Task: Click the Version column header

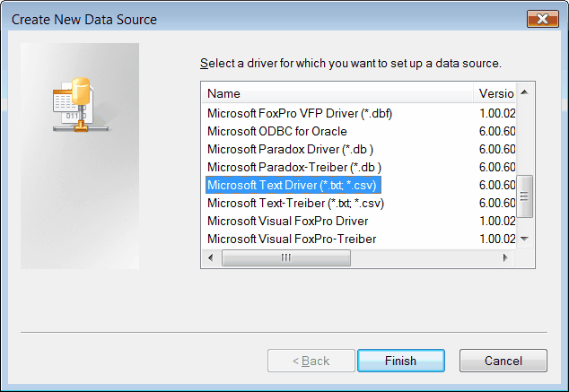Action: tap(495, 93)
